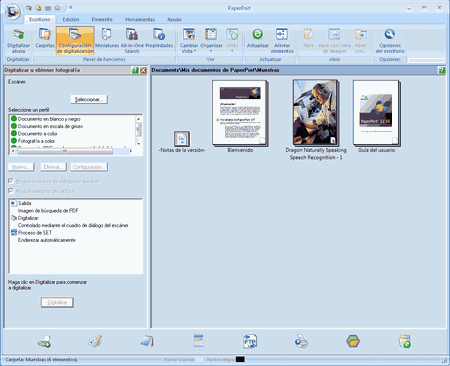
Task: Select the Dragon Naturally Speaking thumbnail
Action: 316,113
